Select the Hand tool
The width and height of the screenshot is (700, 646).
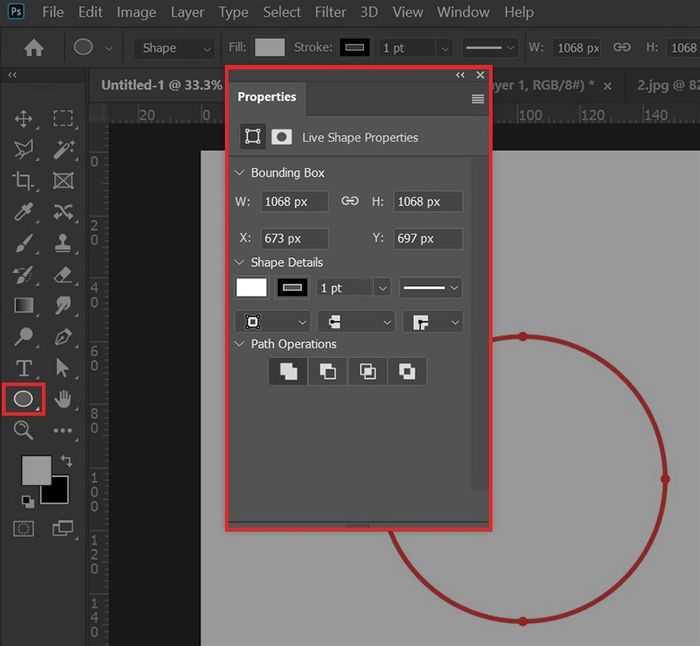tap(63, 399)
